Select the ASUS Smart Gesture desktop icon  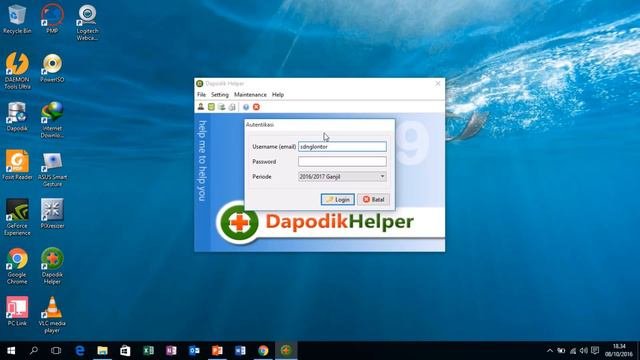[52, 169]
